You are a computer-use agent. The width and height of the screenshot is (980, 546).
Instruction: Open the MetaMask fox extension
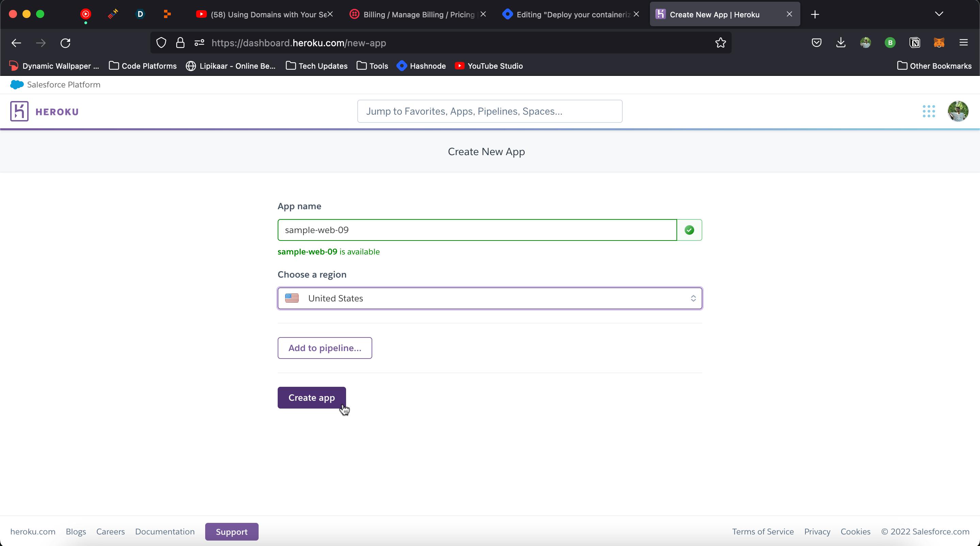(939, 43)
